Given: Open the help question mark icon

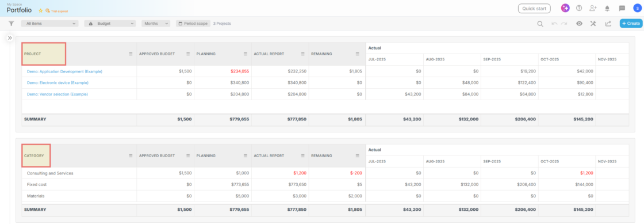Looking at the screenshot, I should pyautogui.click(x=579, y=8).
